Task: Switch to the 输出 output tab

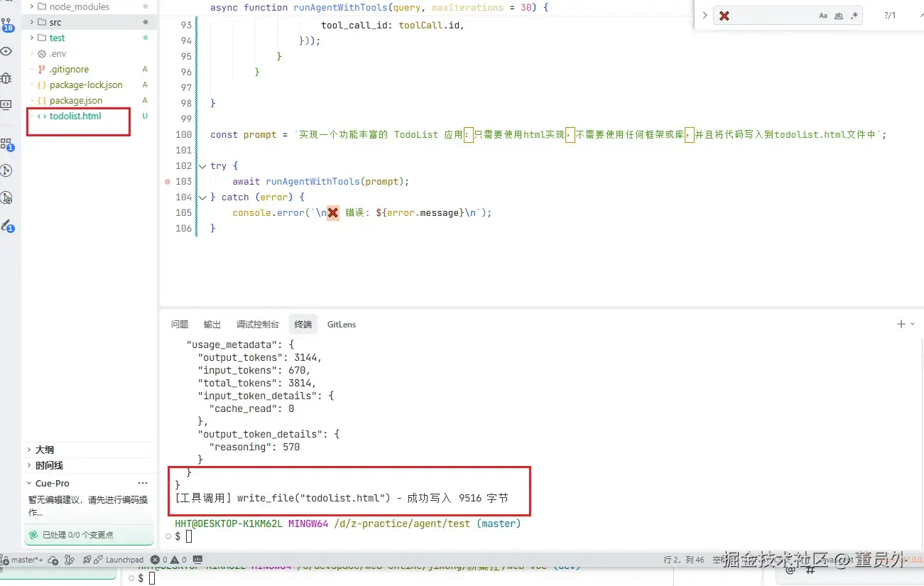Action: pyautogui.click(x=212, y=325)
